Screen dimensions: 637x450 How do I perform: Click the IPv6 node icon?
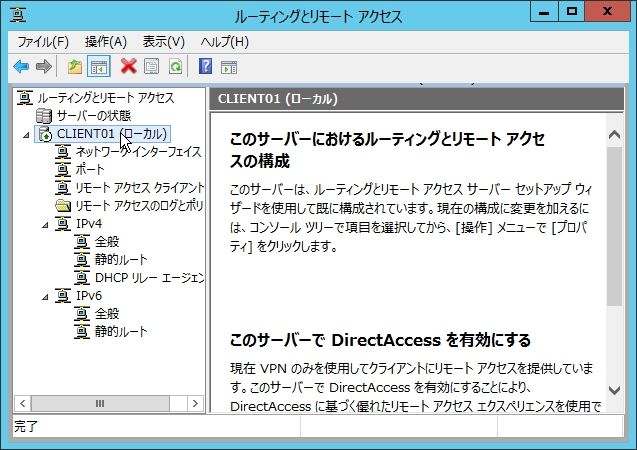tap(63, 296)
